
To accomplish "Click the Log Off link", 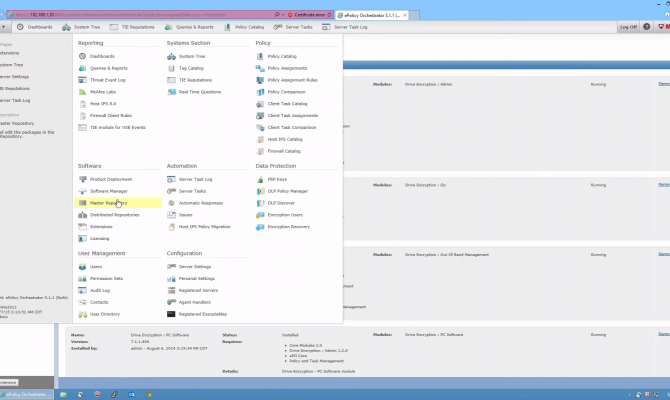I will click(x=627, y=27).
